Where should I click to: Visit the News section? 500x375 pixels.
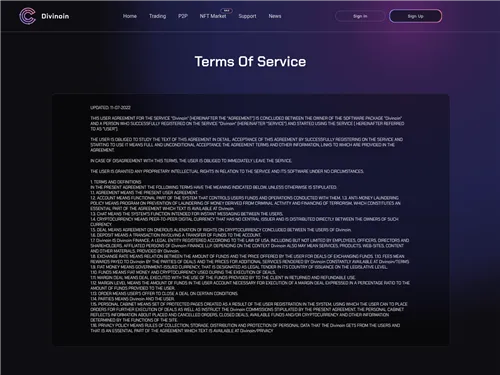click(275, 16)
